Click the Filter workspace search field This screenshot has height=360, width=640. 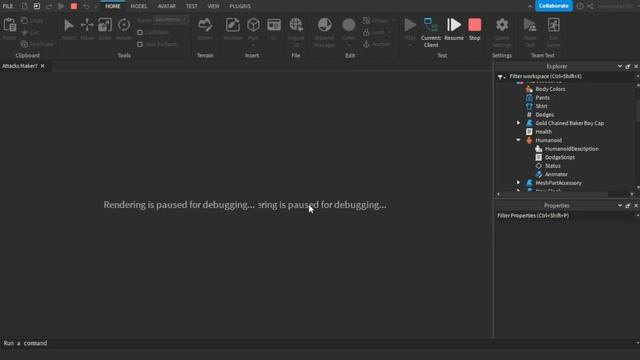pyautogui.click(x=571, y=76)
